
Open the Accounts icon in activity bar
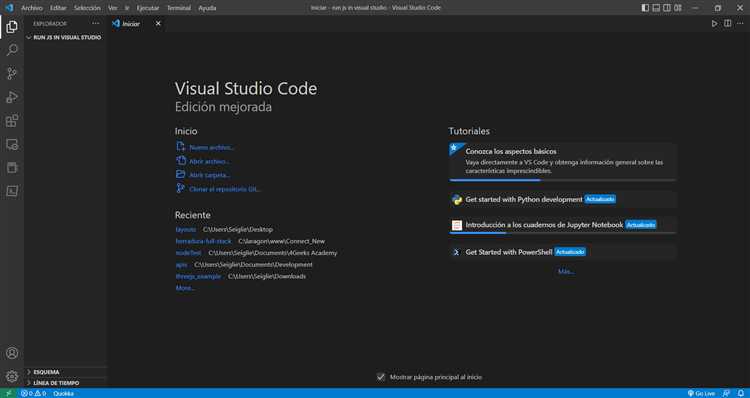pyautogui.click(x=12, y=354)
